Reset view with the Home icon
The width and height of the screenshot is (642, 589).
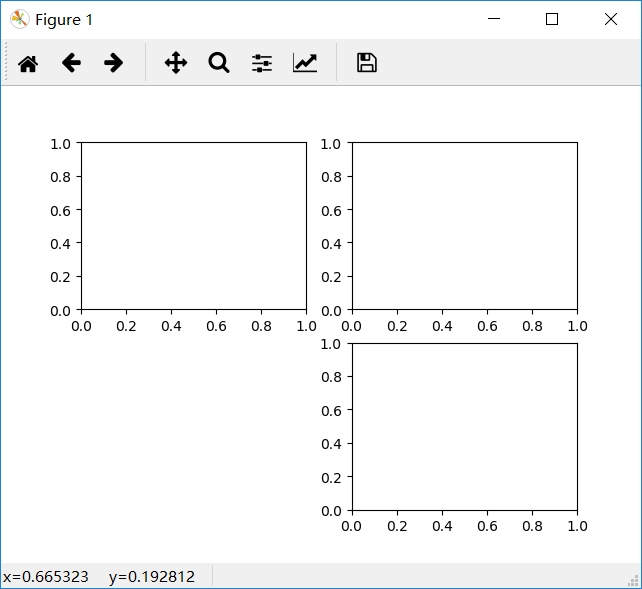tap(28, 63)
